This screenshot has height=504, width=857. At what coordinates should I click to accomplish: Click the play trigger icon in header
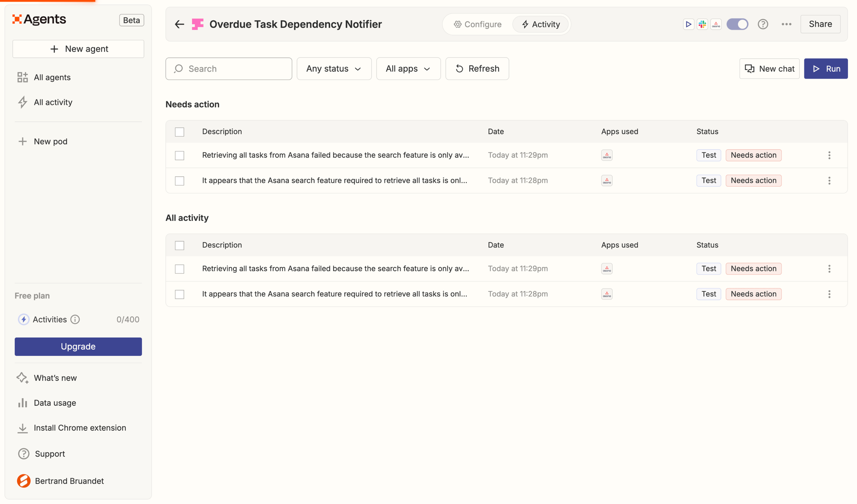coord(688,24)
